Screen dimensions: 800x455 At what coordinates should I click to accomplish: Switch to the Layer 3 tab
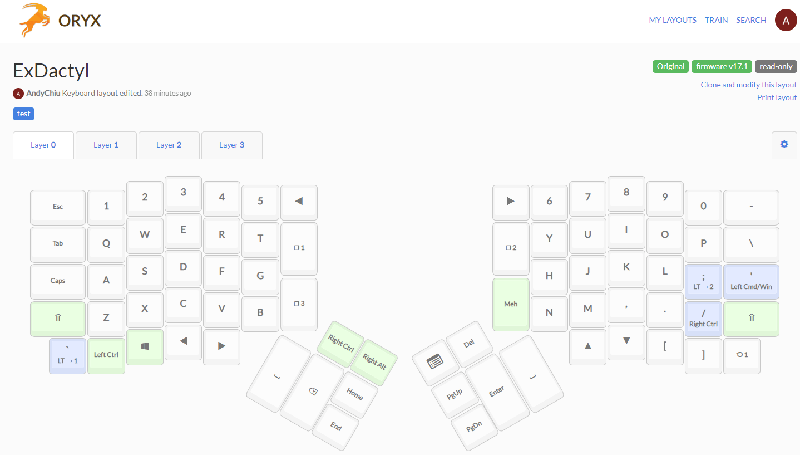[x=232, y=145]
